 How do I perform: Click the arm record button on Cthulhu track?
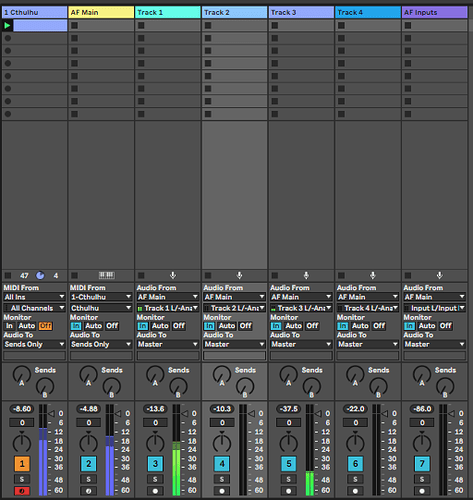tap(22, 491)
